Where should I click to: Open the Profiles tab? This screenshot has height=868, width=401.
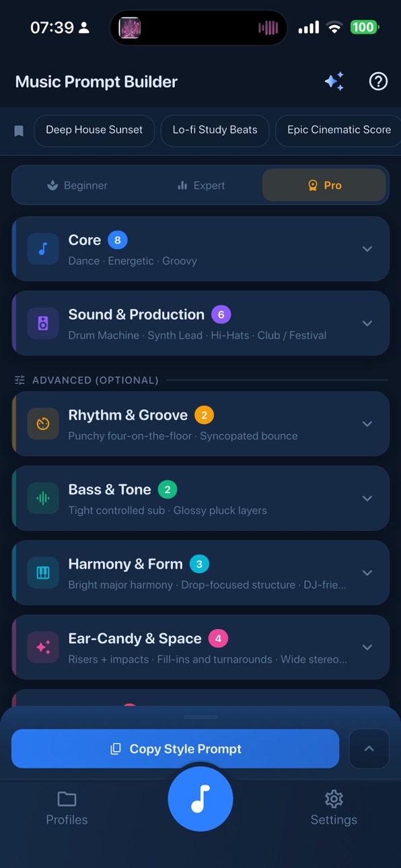[x=67, y=808]
